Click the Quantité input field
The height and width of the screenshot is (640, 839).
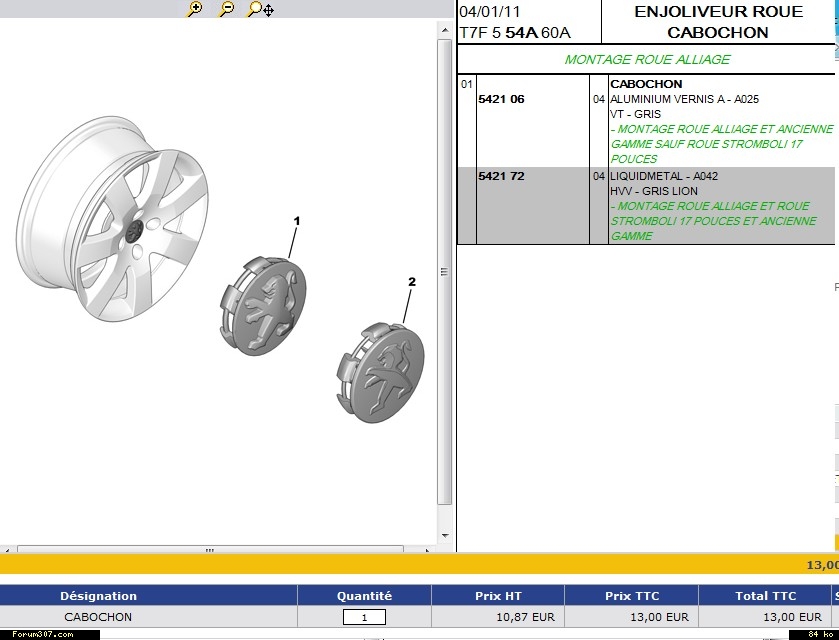click(x=364, y=617)
